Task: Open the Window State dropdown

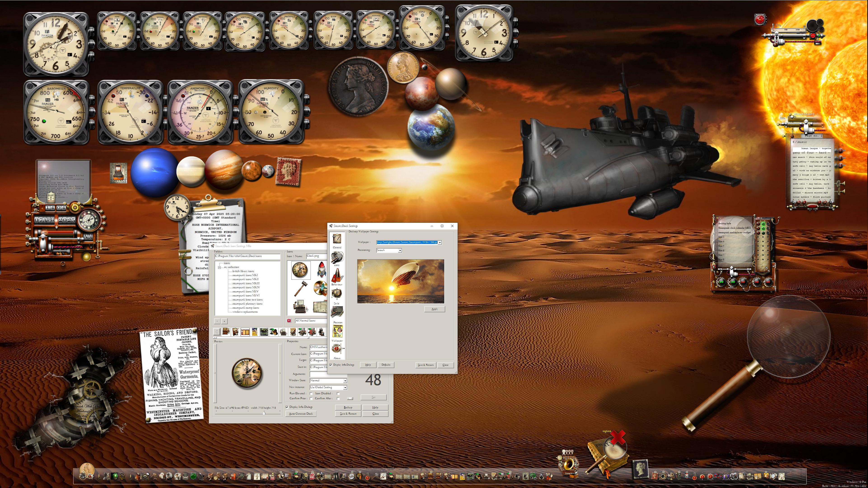Action: (345, 381)
